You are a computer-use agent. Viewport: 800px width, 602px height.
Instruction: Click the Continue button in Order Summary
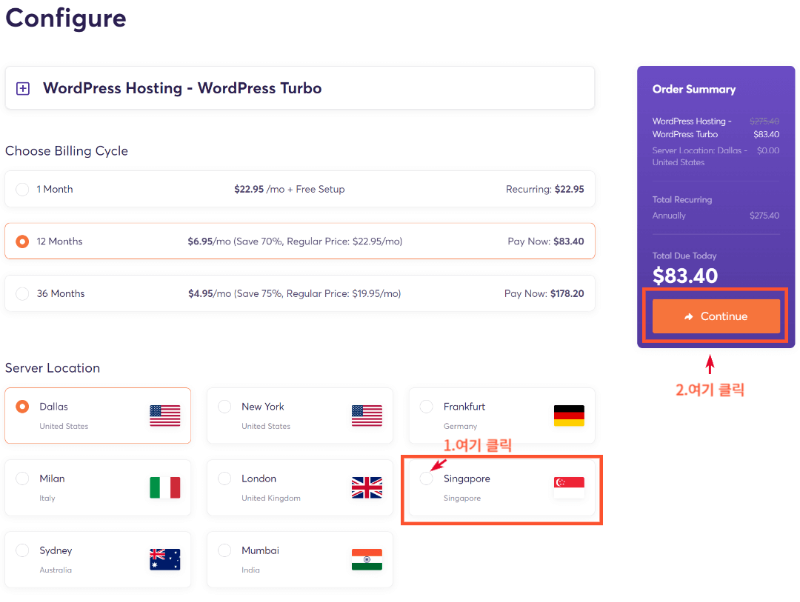[716, 316]
